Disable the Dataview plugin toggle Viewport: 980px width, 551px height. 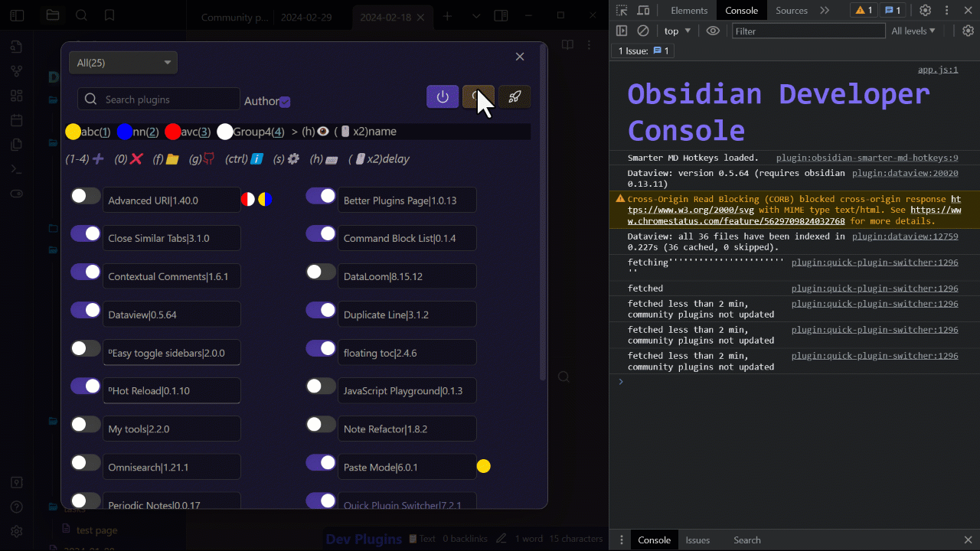tap(86, 310)
